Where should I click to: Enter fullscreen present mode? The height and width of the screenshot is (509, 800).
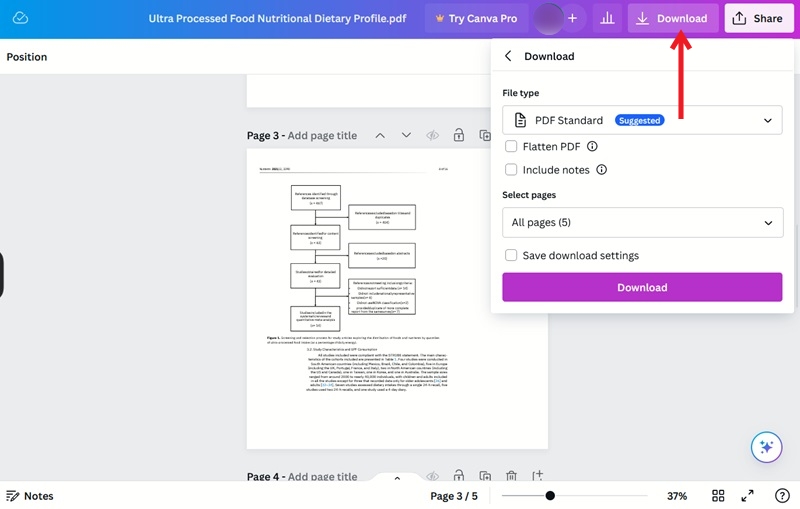click(747, 496)
